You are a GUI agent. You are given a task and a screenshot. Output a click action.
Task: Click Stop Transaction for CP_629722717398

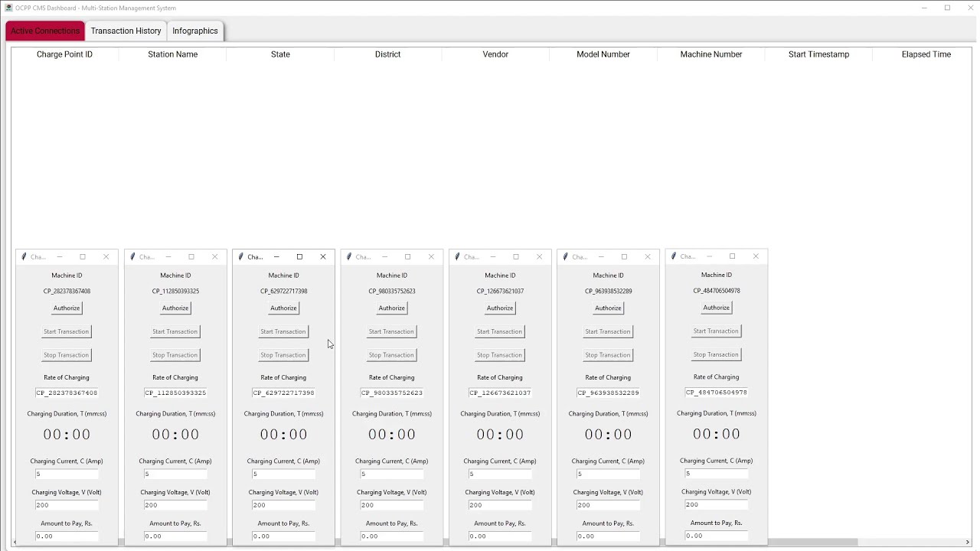[283, 354]
